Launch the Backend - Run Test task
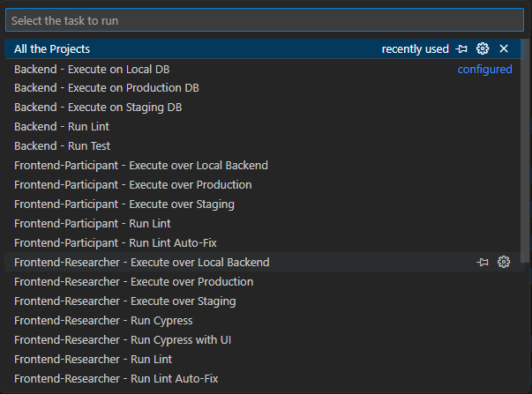Screen dimensions: 532x394 click(262, 145)
